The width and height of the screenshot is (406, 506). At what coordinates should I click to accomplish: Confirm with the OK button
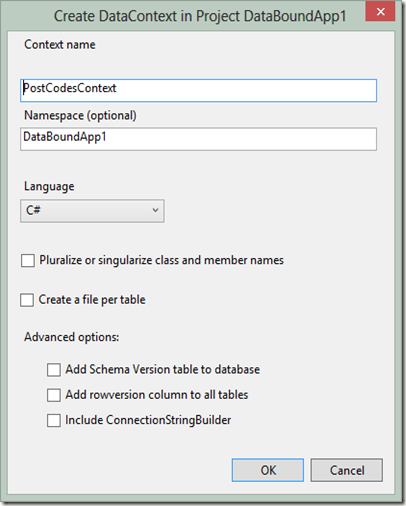click(x=268, y=470)
